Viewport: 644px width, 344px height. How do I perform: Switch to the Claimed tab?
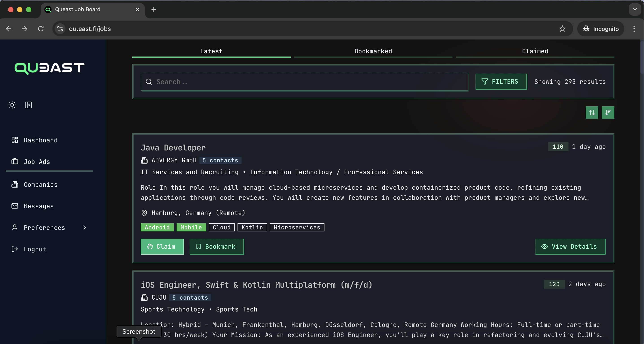click(x=535, y=51)
